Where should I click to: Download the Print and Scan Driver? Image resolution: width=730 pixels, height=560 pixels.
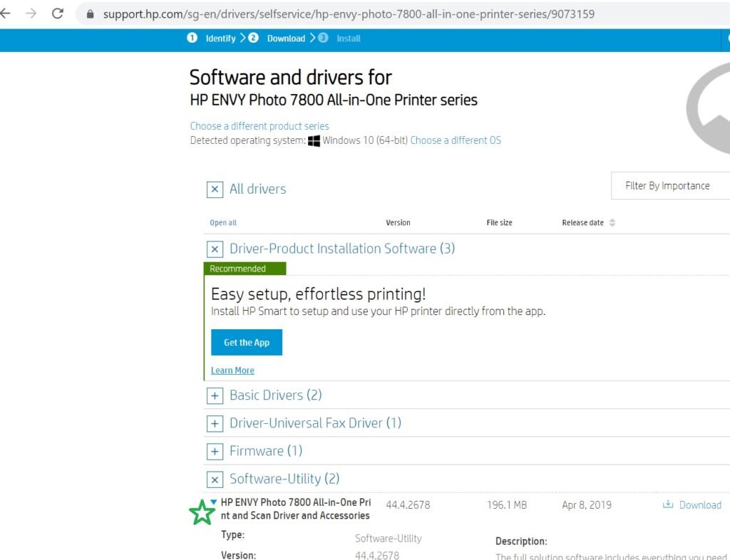pyautogui.click(x=700, y=505)
